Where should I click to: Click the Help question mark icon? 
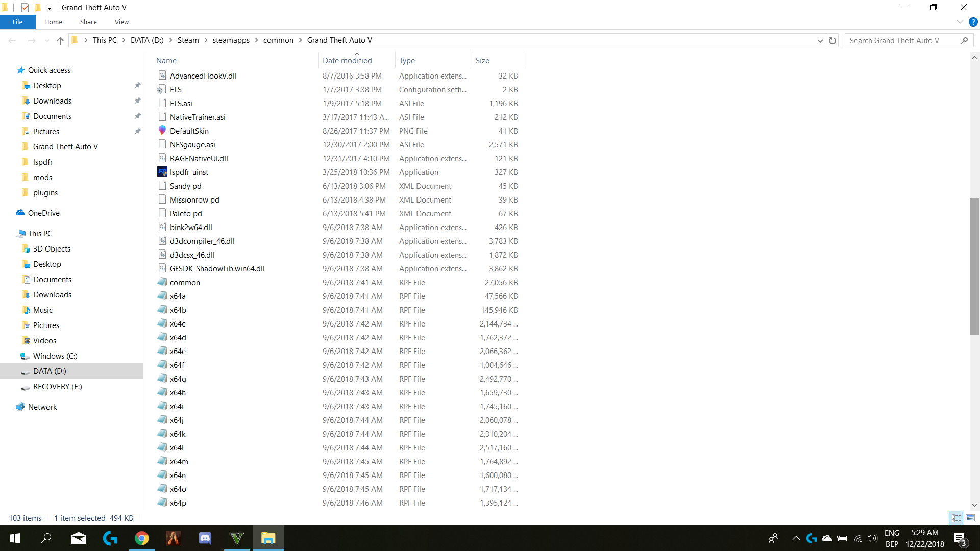point(973,22)
